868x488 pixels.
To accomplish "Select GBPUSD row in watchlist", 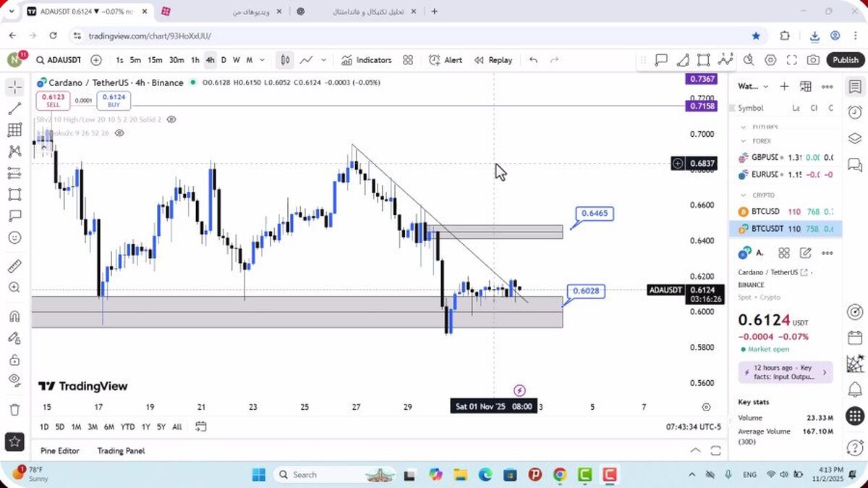I will coord(786,157).
